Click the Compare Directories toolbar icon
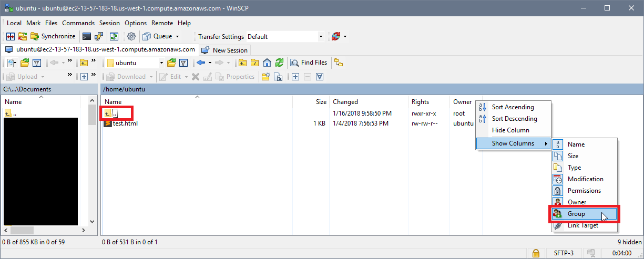Image resolution: width=644 pixels, height=259 pixels. pos(10,36)
